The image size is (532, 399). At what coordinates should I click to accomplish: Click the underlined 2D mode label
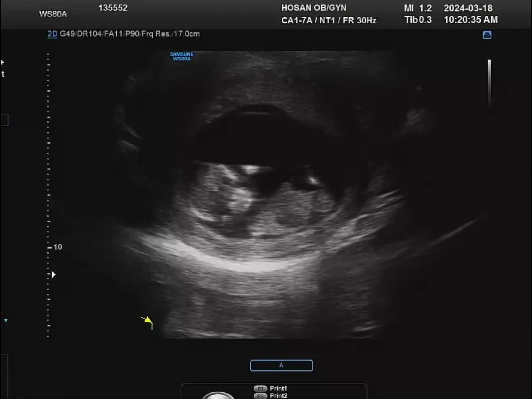52,34
